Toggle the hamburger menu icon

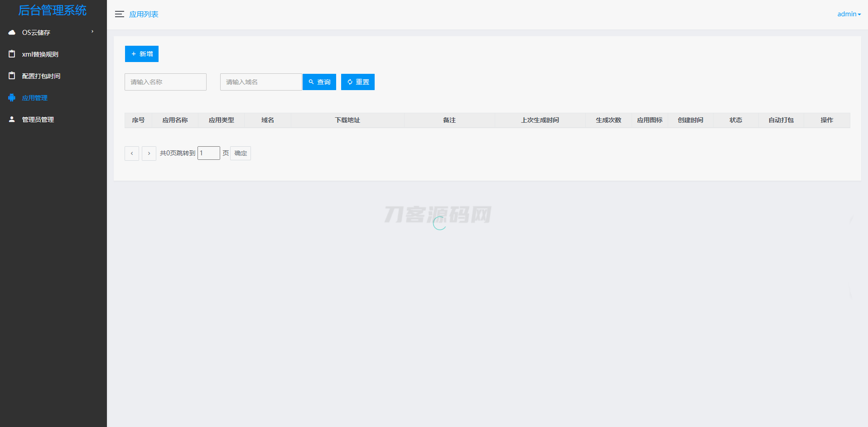[119, 14]
